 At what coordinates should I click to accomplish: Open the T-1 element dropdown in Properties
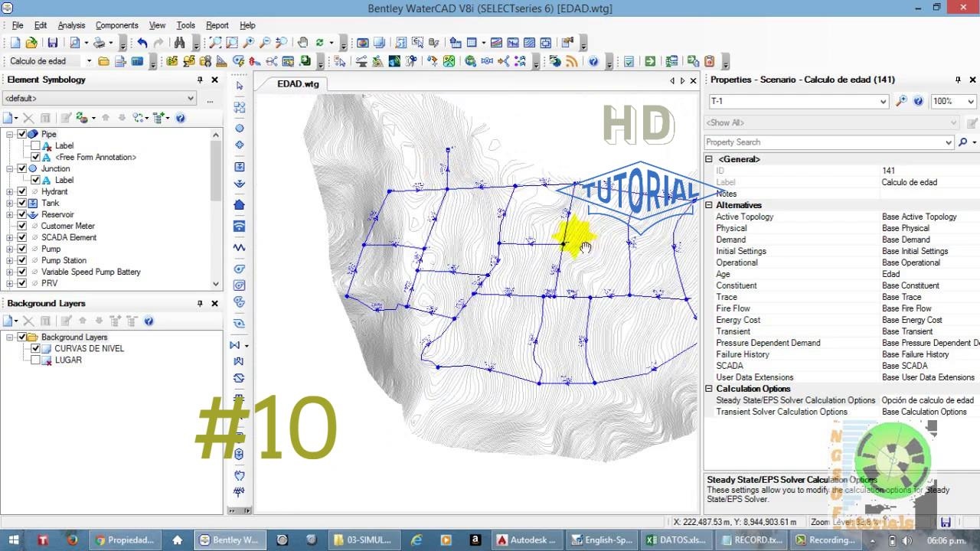883,101
